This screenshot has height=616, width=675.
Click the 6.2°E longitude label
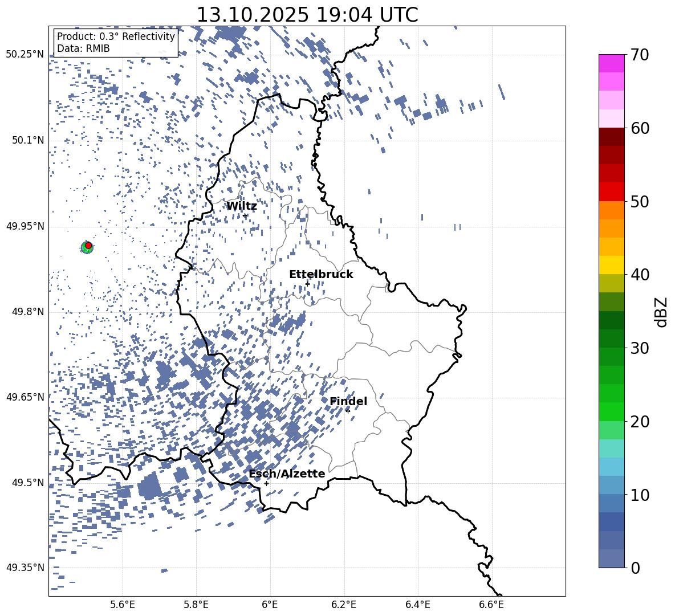(x=344, y=605)
